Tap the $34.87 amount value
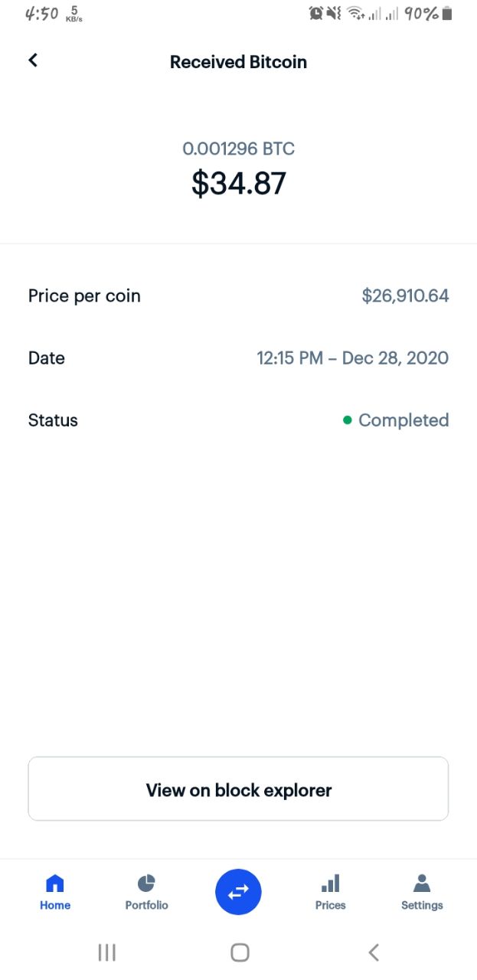The width and height of the screenshot is (477, 980). 238,183
